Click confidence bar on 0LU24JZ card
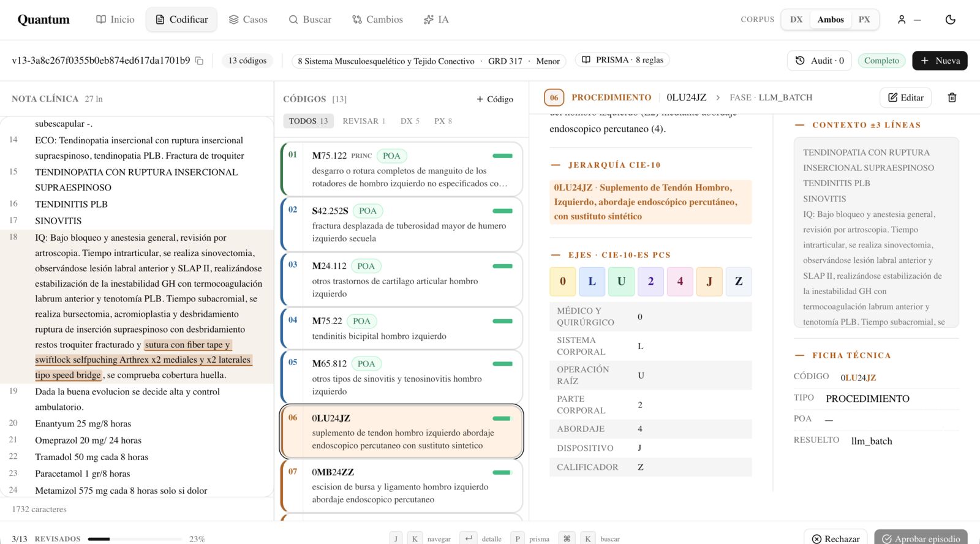 tap(502, 418)
